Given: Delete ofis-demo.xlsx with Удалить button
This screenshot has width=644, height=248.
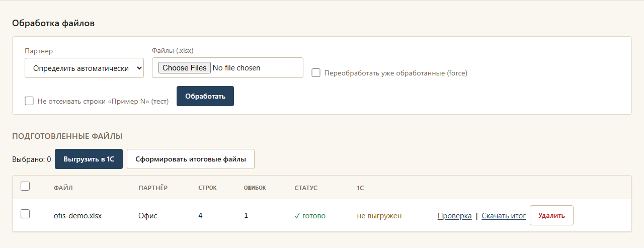Looking at the screenshot, I should tap(551, 215).
